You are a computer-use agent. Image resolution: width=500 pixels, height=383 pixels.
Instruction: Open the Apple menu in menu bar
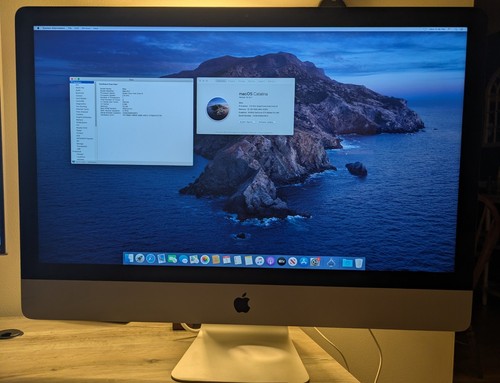click(x=38, y=28)
